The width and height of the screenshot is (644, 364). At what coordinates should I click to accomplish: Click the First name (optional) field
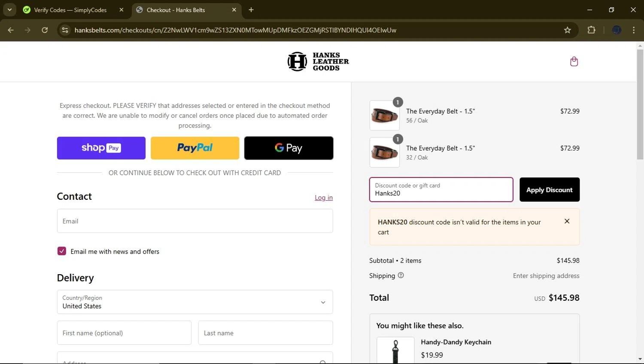(x=124, y=333)
